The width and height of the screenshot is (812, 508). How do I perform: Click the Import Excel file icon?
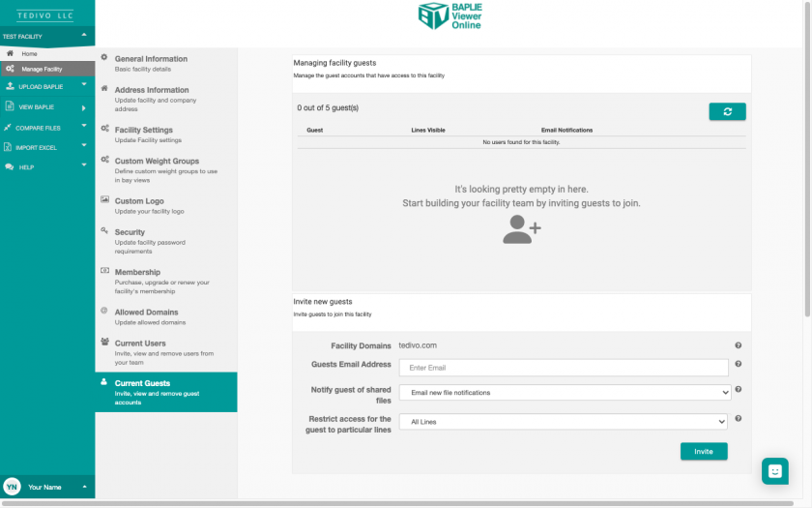click(x=8, y=147)
